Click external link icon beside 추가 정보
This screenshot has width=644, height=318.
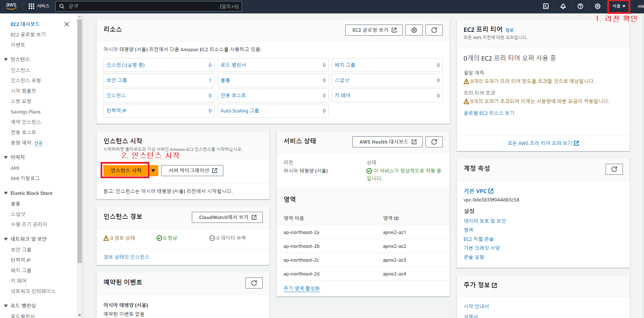click(x=494, y=285)
